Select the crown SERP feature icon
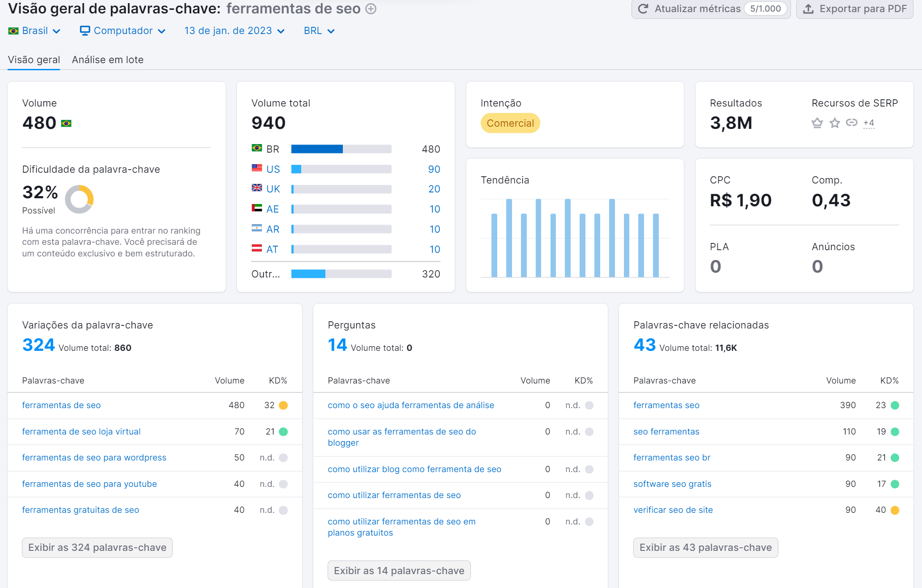Viewport: 922px width, 588px height. coord(817,123)
